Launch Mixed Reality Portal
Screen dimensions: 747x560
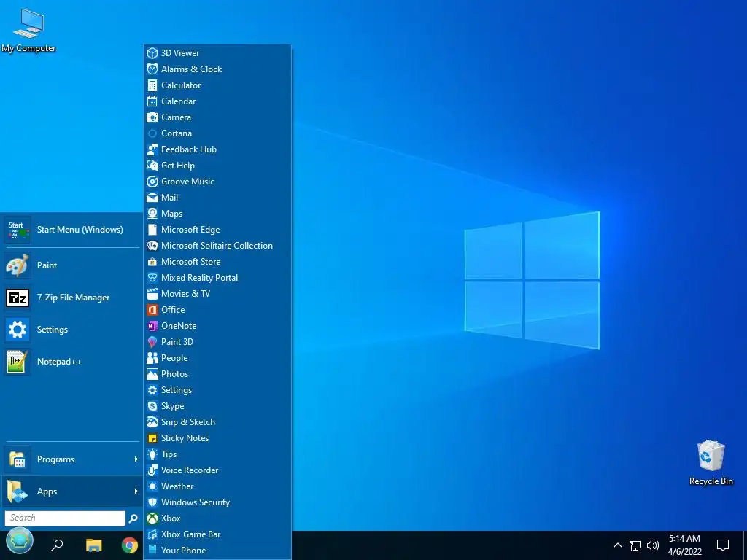click(217, 278)
